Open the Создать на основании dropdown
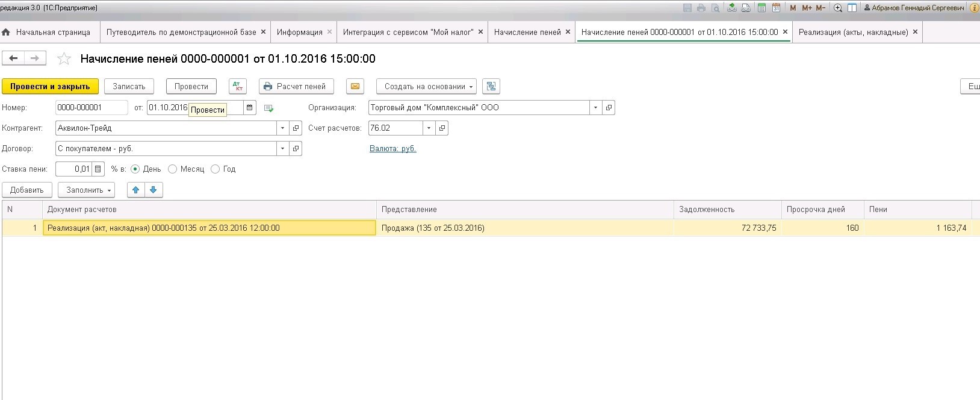980x400 pixels. click(426, 86)
